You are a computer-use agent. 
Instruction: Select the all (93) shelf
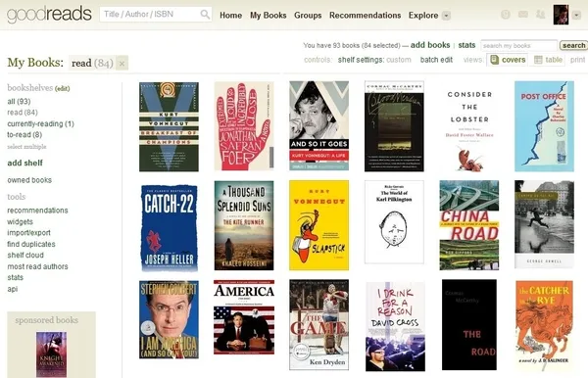coord(19,102)
